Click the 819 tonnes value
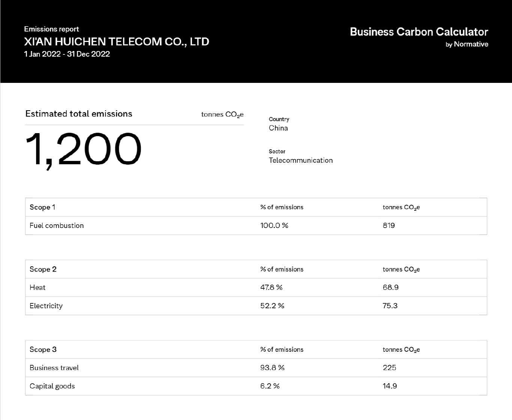 pos(389,226)
